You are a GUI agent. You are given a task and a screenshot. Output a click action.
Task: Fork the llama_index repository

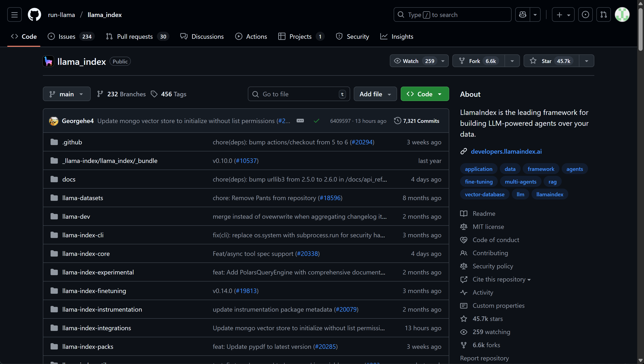[479, 61]
